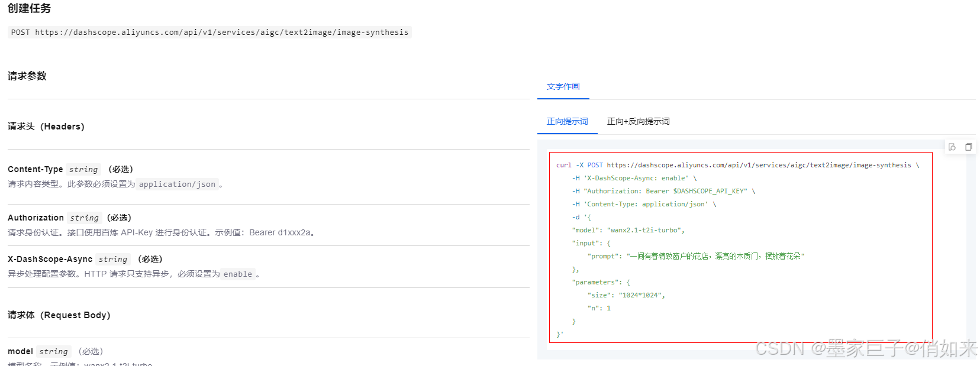
Task: Click the X-DashScope-Async: enable header code line
Action: coord(634,178)
